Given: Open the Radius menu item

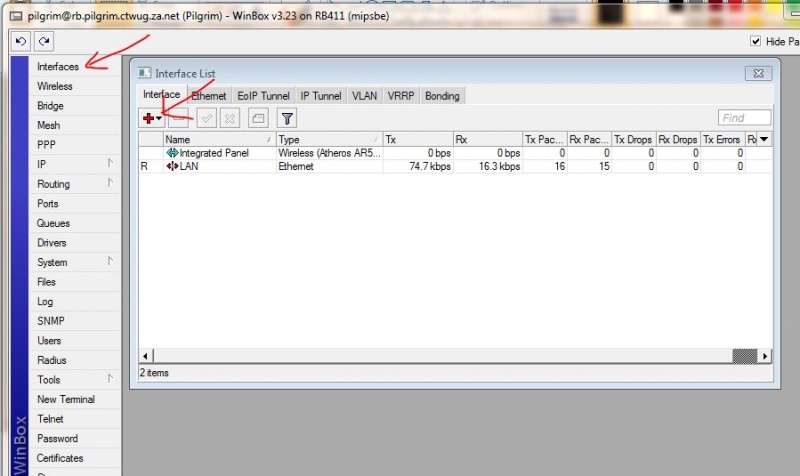Looking at the screenshot, I should pyautogui.click(x=52, y=360).
